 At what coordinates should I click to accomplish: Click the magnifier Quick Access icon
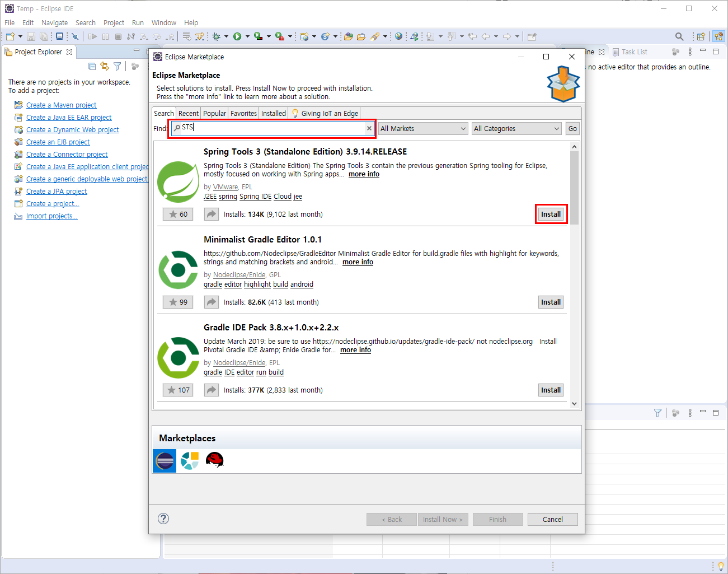679,36
